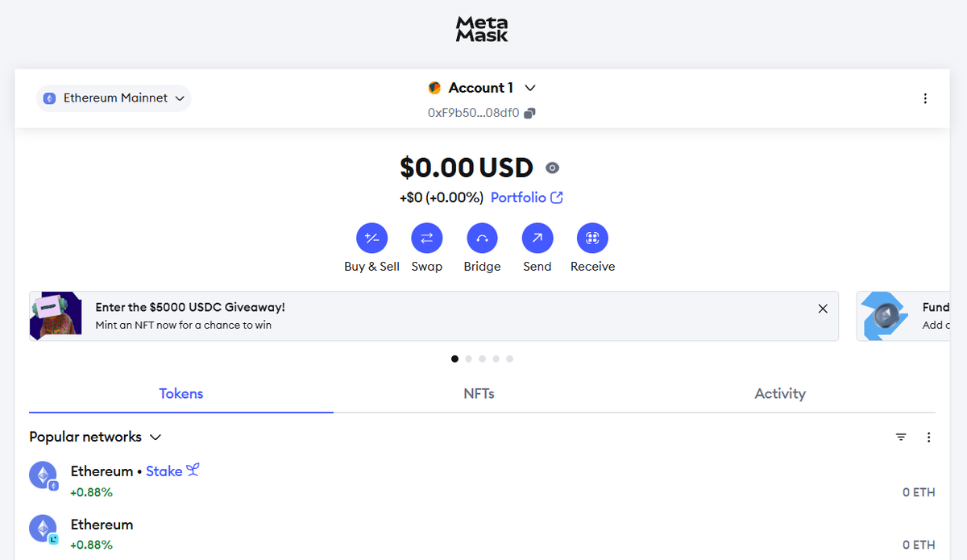The height and width of the screenshot is (560, 967).
Task: Click the Buy & Sell label
Action: [x=371, y=267]
